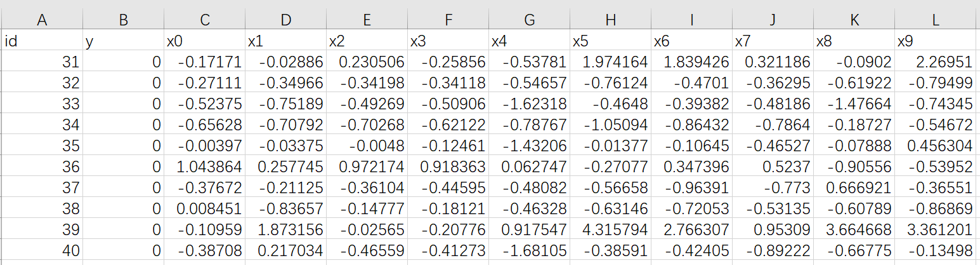This screenshot has height=265, width=980.
Task: Select the cell showing -1.62318
Action: 529,104
